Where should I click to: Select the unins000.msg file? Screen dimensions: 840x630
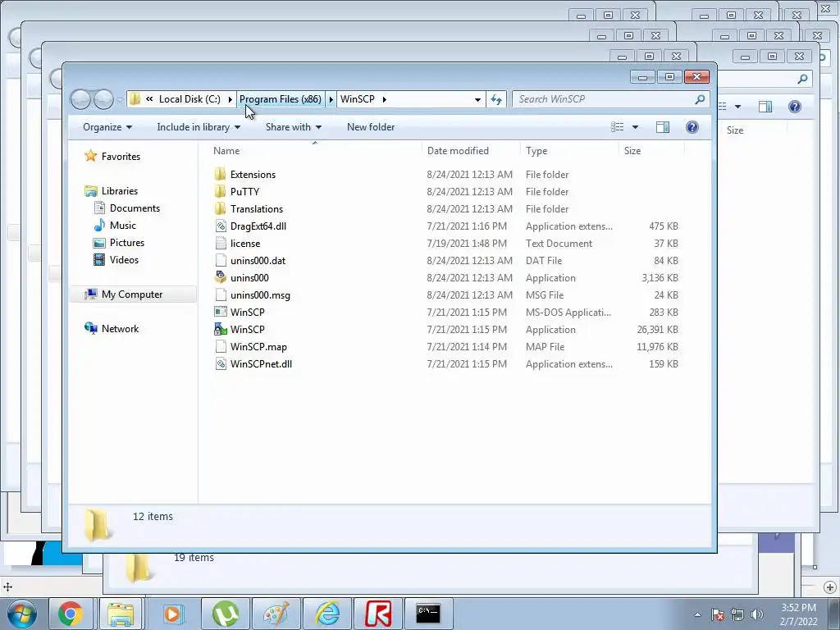[260, 294]
